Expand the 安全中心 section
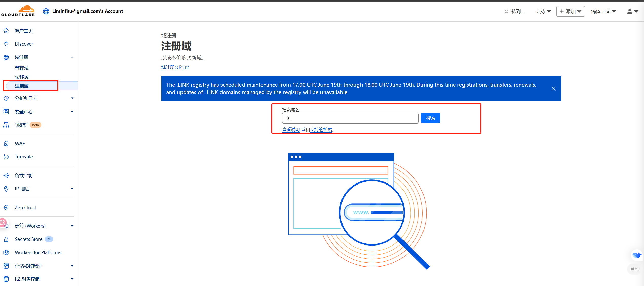The image size is (644, 286). 72,112
